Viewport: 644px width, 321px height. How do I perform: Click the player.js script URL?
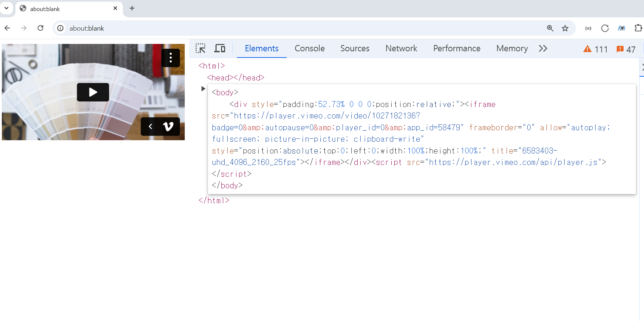[514, 162]
